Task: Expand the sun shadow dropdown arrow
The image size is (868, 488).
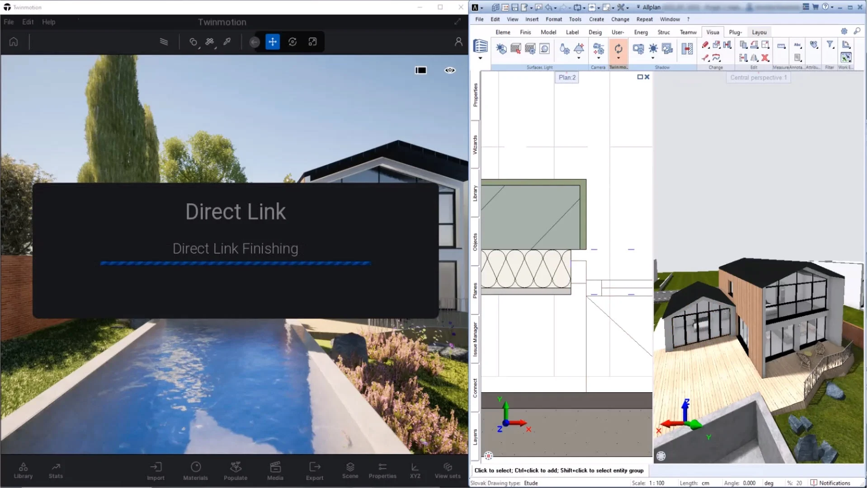Action: [653, 58]
